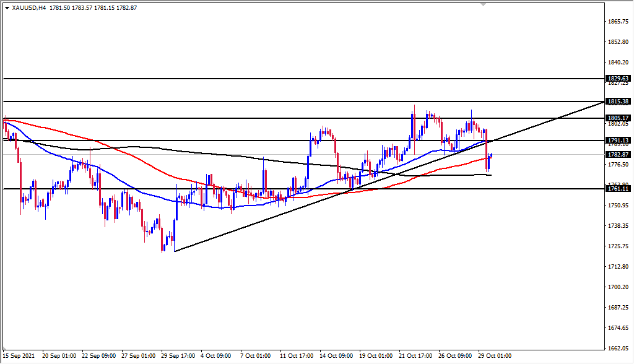Click the 21 Oct 17:00 time label
Image resolution: width=634 pixels, height=364 pixels.
coord(415,356)
